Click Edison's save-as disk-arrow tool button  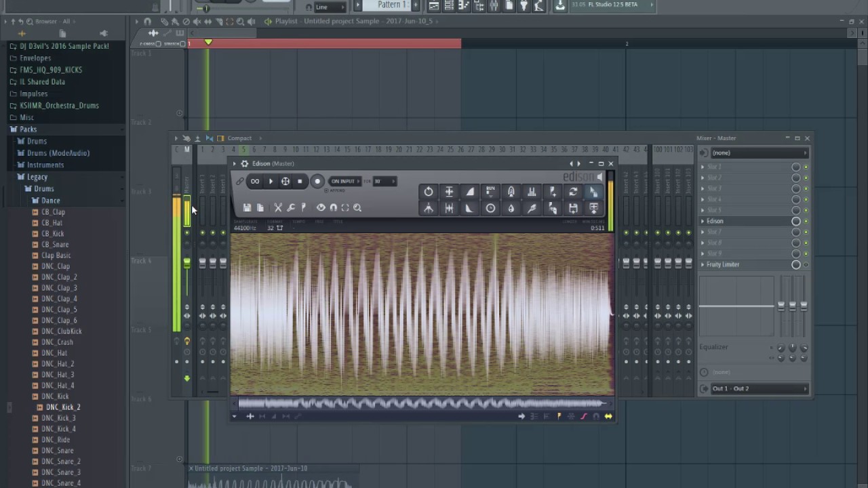click(573, 209)
